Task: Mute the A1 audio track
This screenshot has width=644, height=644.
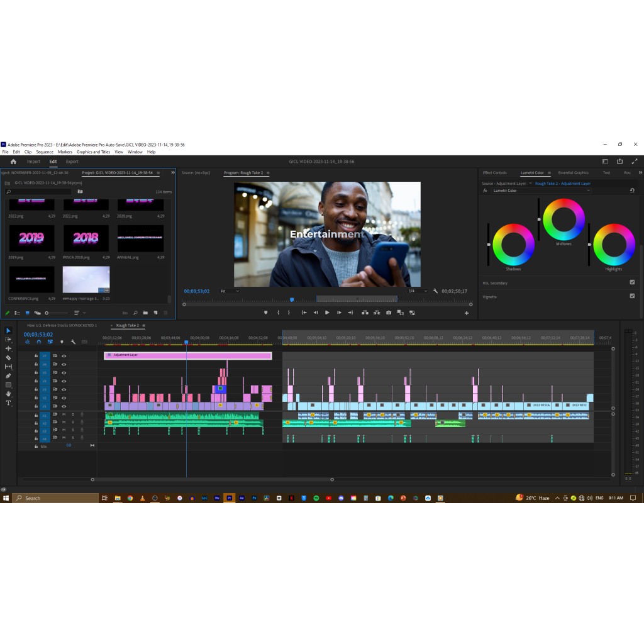Action: [65, 415]
